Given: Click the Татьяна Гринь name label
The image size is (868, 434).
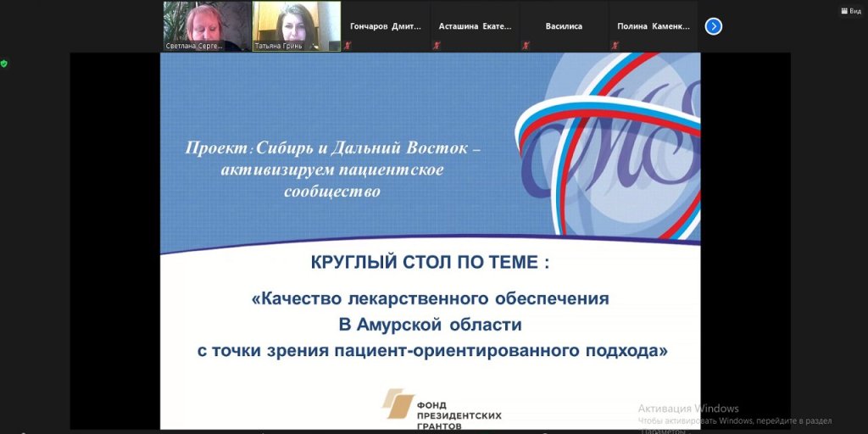Looking at the screenshot, I should point(277,47).
